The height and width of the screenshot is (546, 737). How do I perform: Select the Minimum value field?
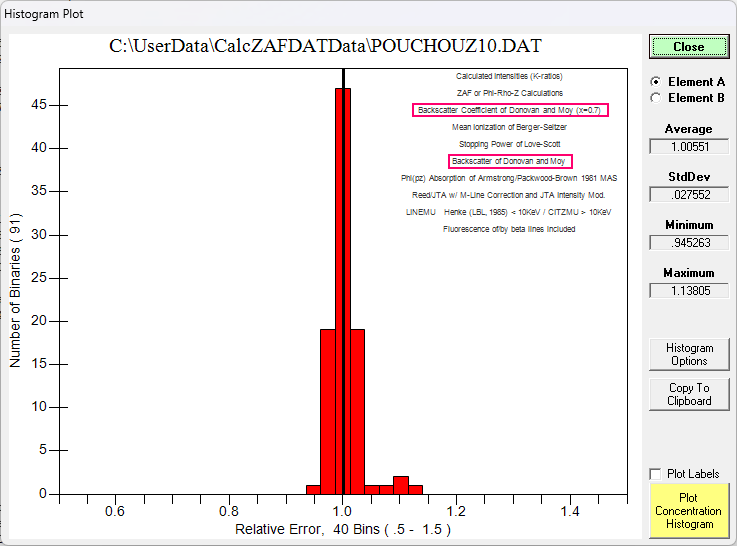pos(689,242)
